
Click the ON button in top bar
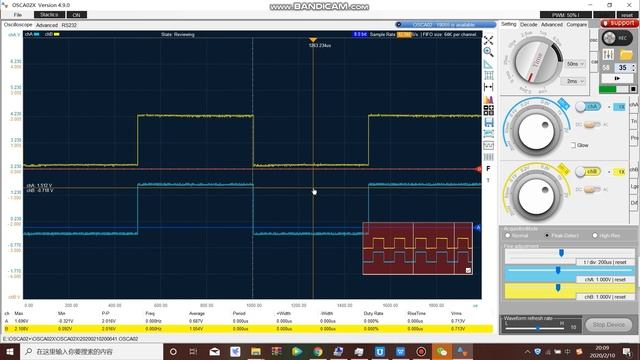(76, 15)
